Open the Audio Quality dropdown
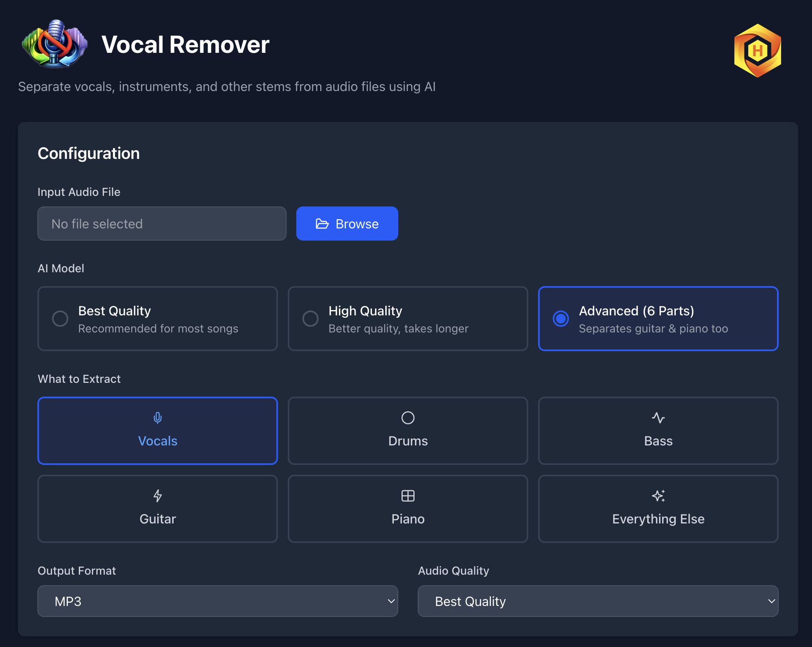The height and width of the screenshot is (647, 812). click(x=597, y=601)
